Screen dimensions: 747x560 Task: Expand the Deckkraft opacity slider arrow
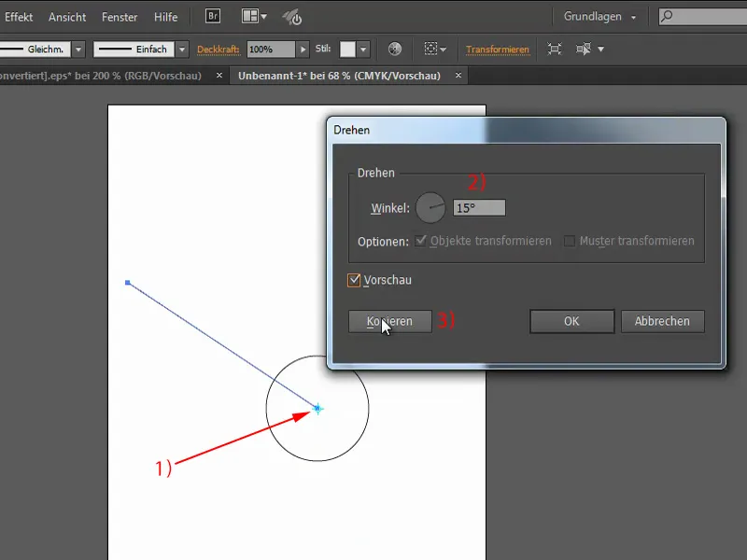(x=303, y=49)
